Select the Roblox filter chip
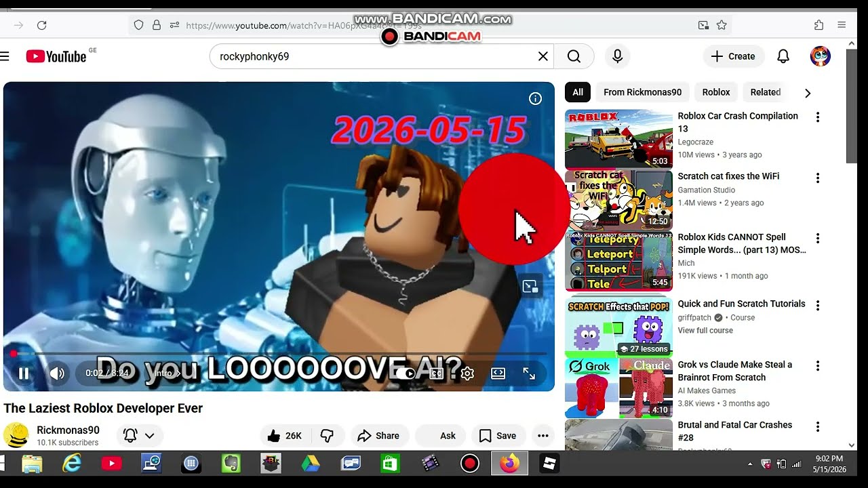Viewport: 868px width, 488px height. click(716, 92)
